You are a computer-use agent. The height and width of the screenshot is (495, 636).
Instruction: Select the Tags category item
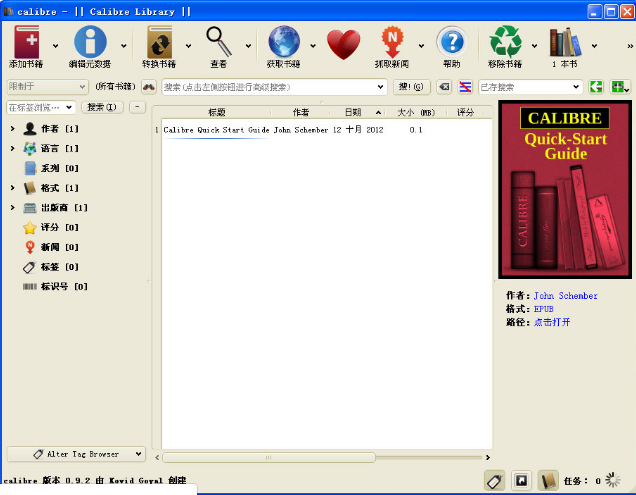coord(51,267)
